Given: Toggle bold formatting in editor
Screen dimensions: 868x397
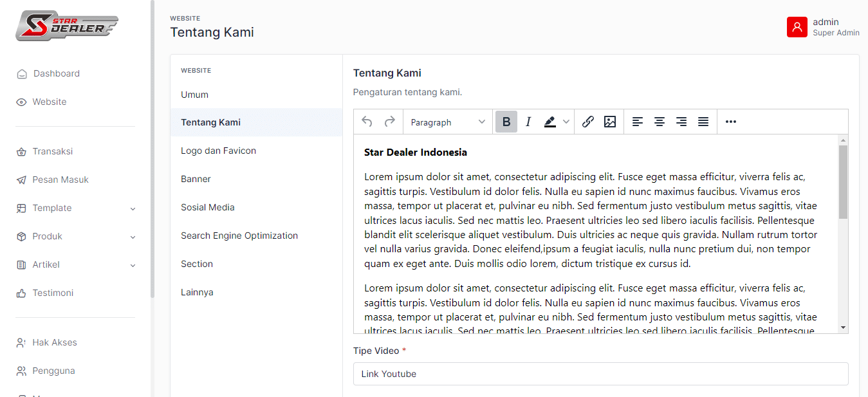Looking at the screenshot, I should tap(506, 122).
